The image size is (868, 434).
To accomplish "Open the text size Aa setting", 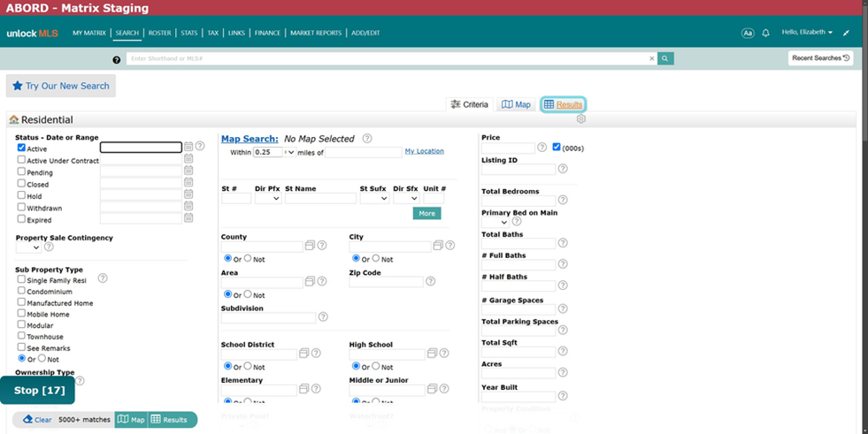I will [748, 34].
